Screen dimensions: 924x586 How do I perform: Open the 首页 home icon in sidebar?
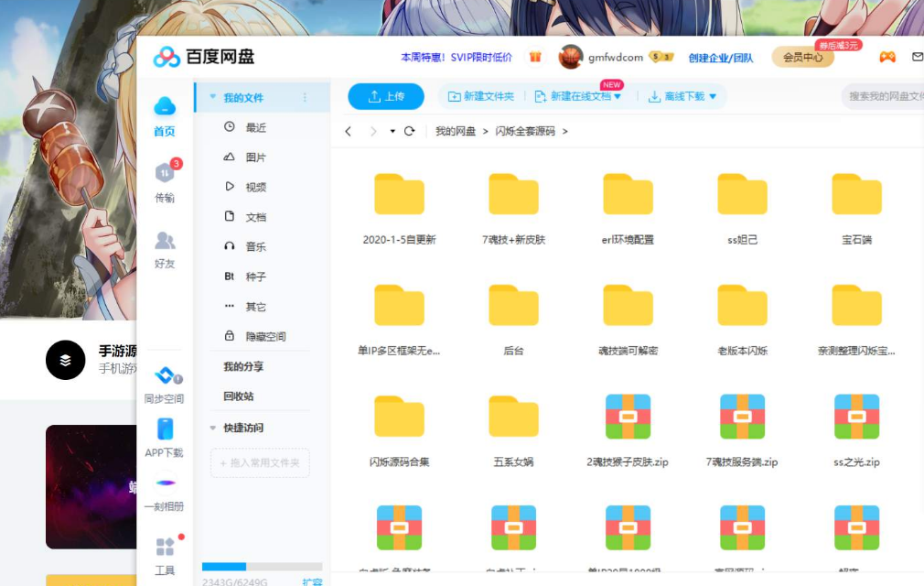coord(165,107)
